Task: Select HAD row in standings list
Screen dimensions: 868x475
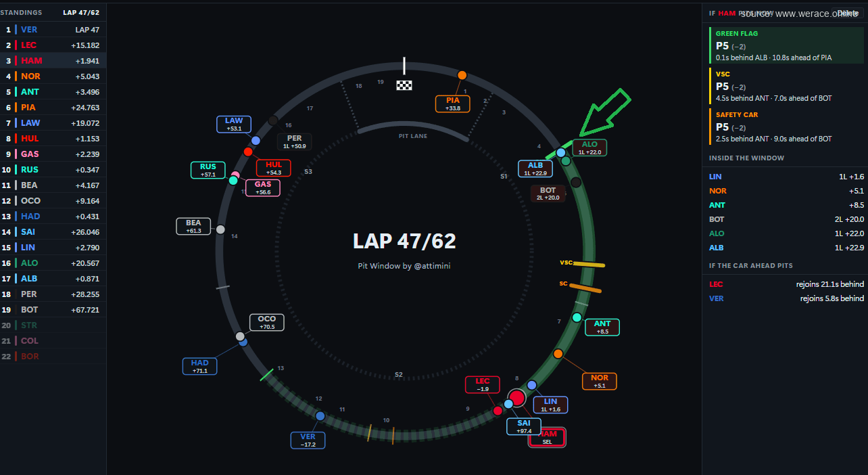Action: 53,217
